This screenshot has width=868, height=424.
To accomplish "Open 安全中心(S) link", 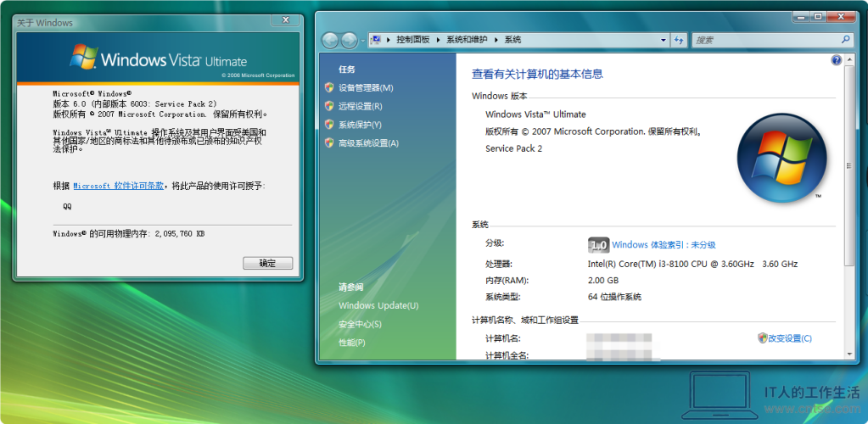I will click(361, 324).
